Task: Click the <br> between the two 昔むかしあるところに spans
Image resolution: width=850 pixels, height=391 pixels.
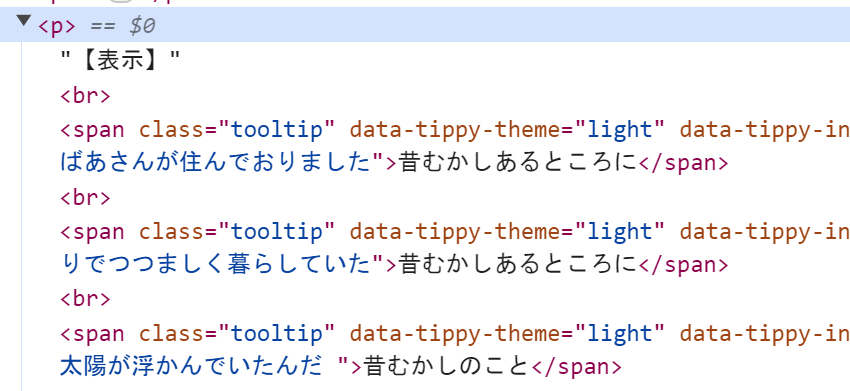Action: 85,198
